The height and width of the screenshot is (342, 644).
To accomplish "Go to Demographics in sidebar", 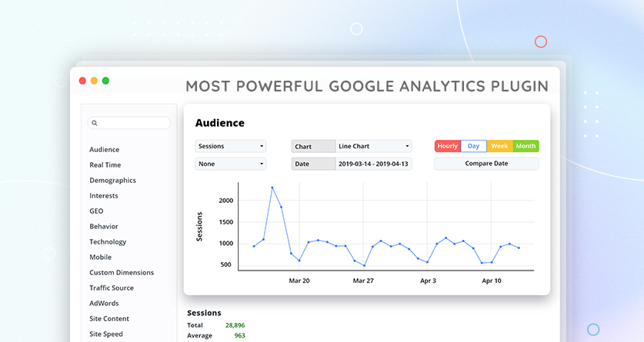I will 112,181.
